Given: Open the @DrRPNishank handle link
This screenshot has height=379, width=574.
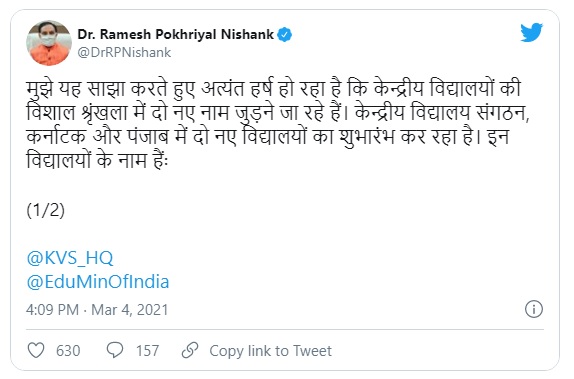Looking at the screenshot, I should 124,53.
